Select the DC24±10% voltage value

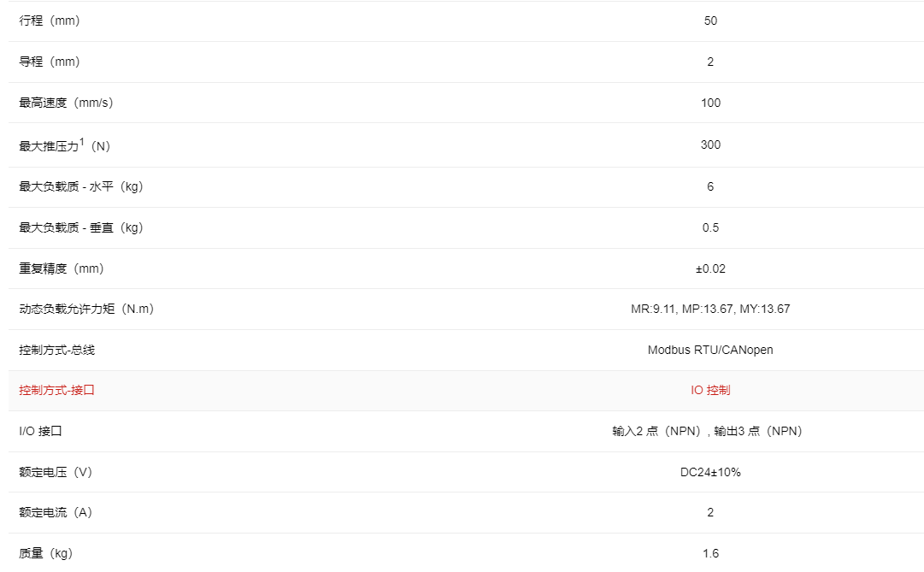(x=710, y=472)
